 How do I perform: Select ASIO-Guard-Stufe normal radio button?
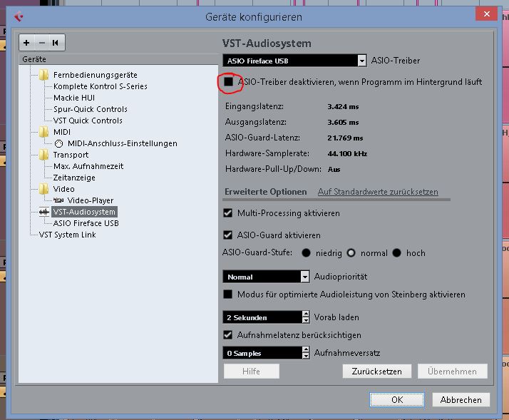(x=351, y=252)
